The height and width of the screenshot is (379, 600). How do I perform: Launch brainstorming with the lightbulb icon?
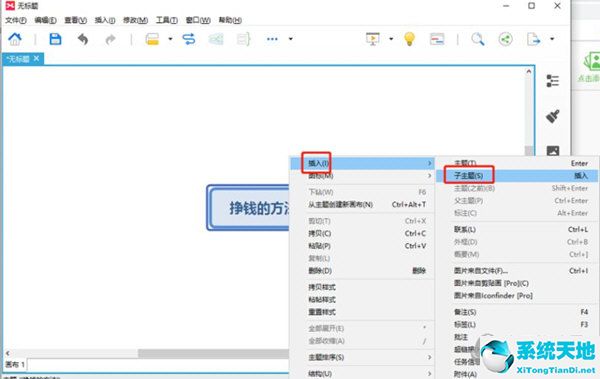coord(409,39)
